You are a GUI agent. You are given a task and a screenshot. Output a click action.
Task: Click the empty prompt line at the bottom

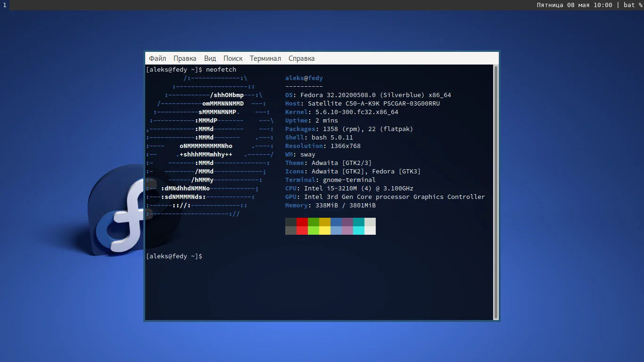tap(174, 256)
